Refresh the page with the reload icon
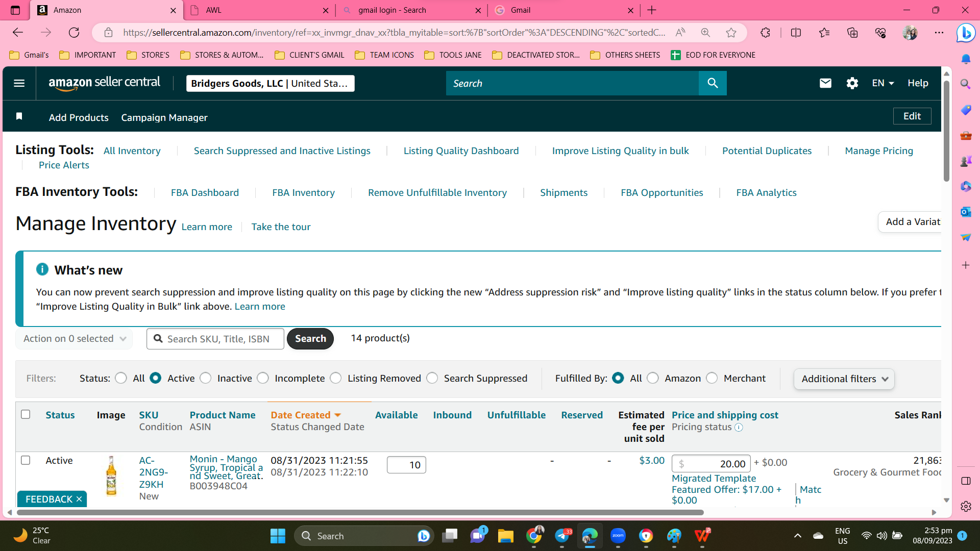 coord(74,33)
